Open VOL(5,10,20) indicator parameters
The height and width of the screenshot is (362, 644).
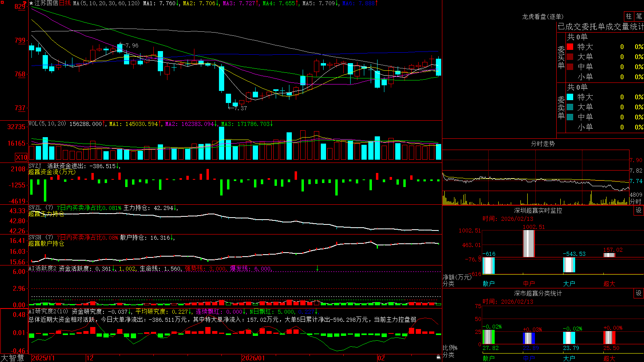47,123
